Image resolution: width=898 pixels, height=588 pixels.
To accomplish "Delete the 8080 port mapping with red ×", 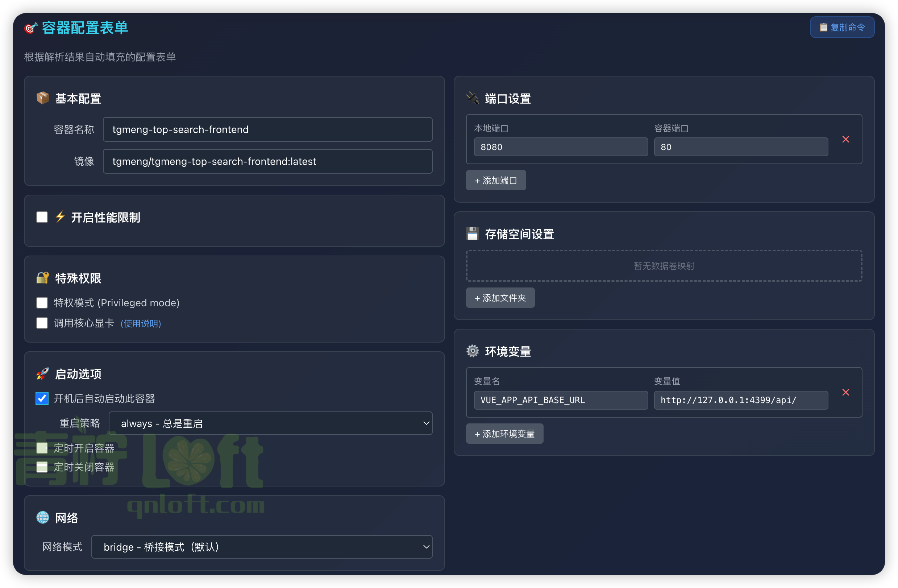I will [846, 139].
